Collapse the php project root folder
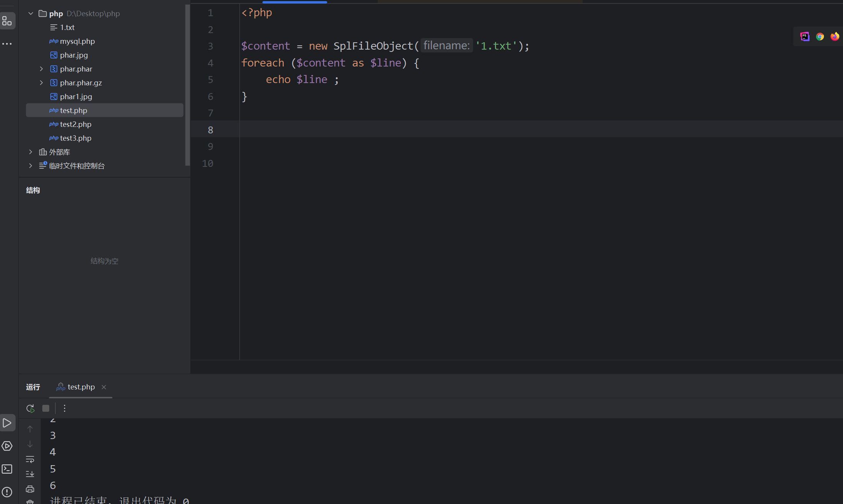The width and height of the screenshot is (843, 504). tap(31, 13)
